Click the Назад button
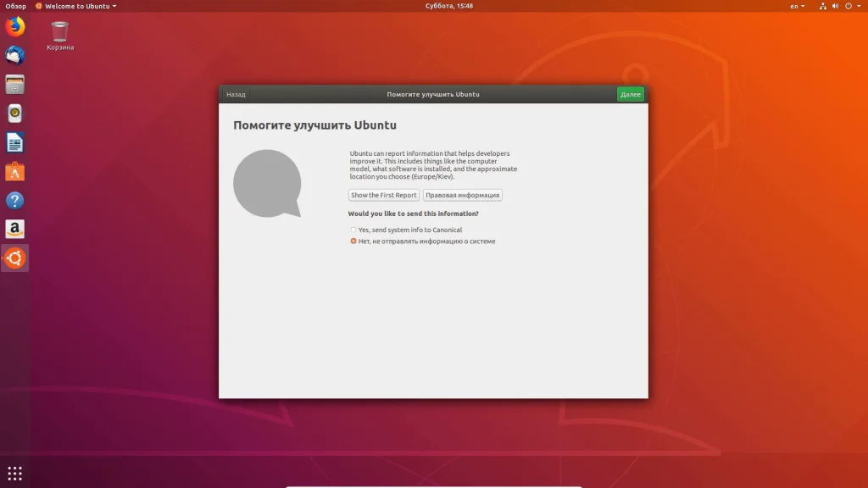The width and height of the screenshot is (868, 488). (236, 95)
